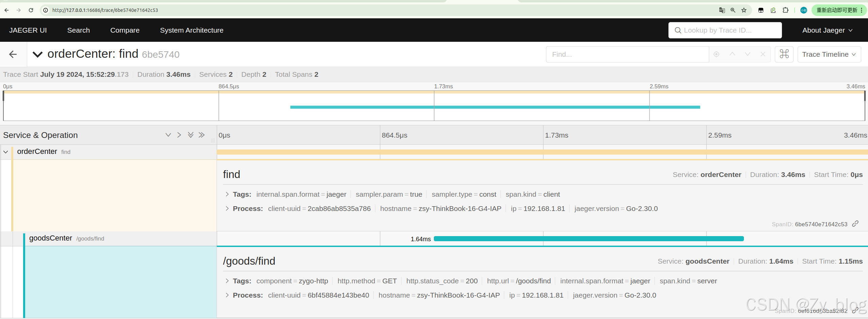This screenshot has height=319, width=868.
Task: Open the keyboard shortcuts button
Action: [784, 54]
